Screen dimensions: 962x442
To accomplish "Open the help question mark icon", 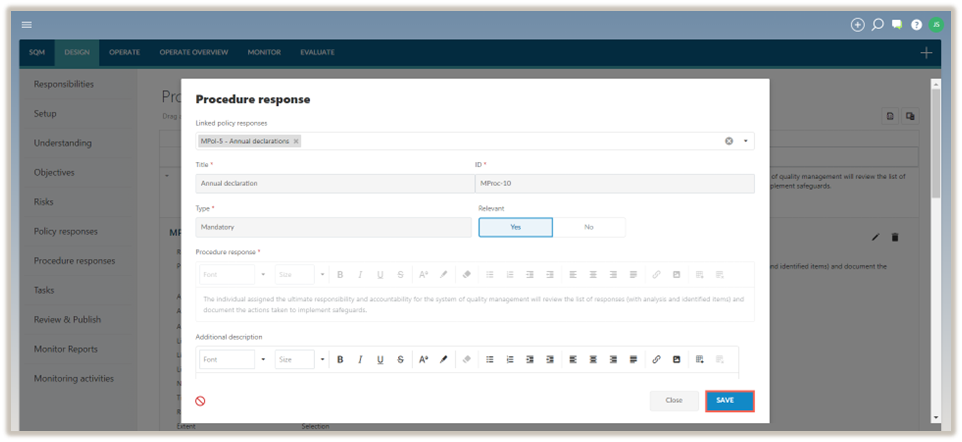I will pyautogui.click(x=916, y=25).
